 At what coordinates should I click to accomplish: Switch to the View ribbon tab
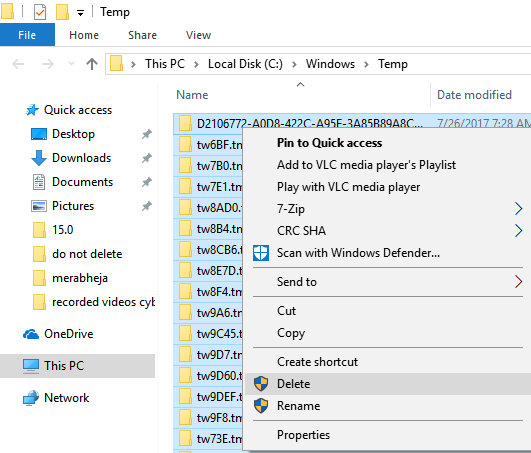tap(198, 35)
